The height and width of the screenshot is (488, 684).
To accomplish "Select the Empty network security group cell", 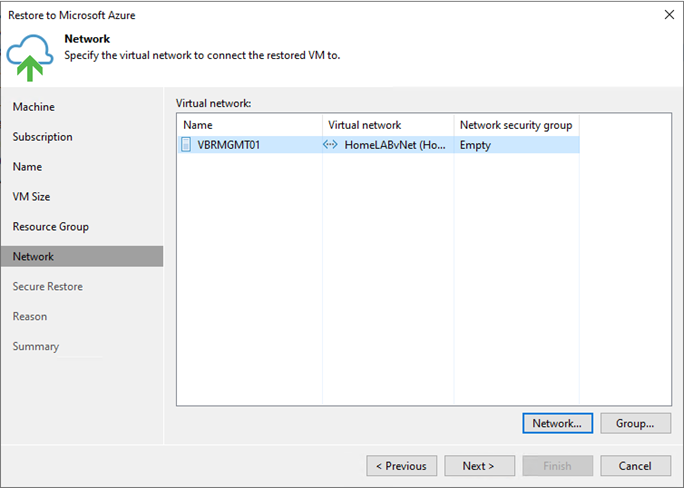I will coord(516,145).
